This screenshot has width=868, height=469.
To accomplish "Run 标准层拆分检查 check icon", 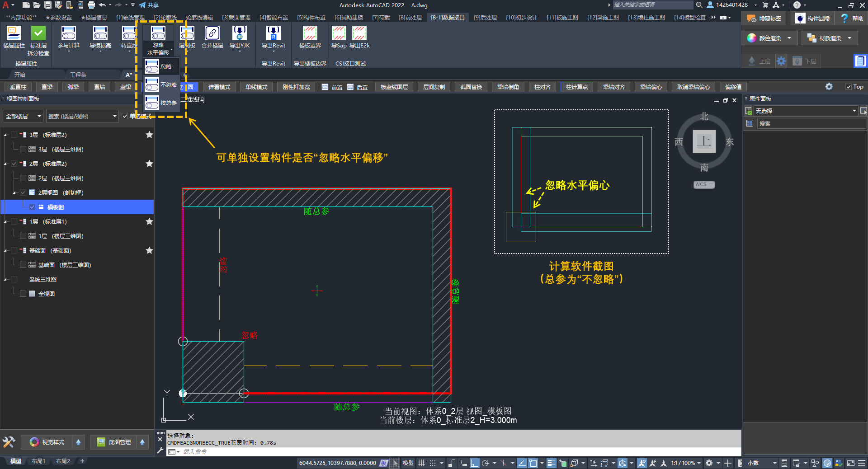I will [38, 33].
